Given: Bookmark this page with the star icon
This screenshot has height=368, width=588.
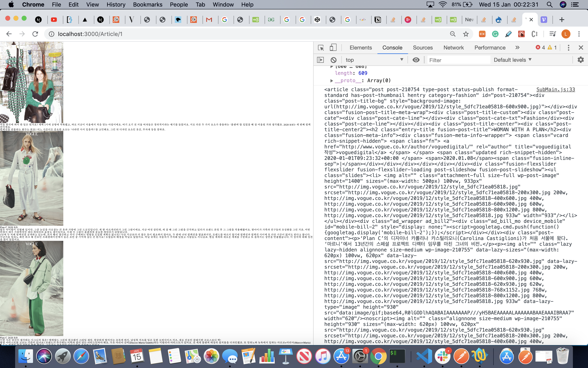Looking at the screenshot, I should coord(466,34).
